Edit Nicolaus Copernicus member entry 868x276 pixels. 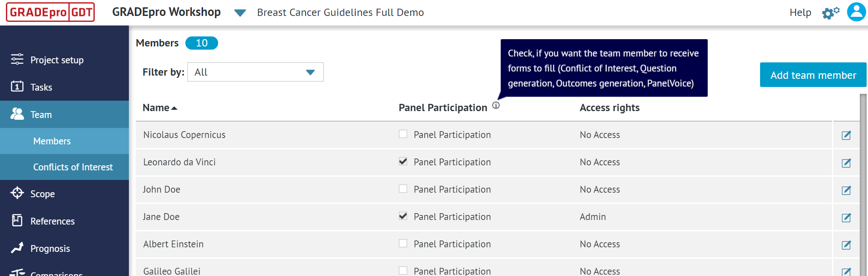846,135
